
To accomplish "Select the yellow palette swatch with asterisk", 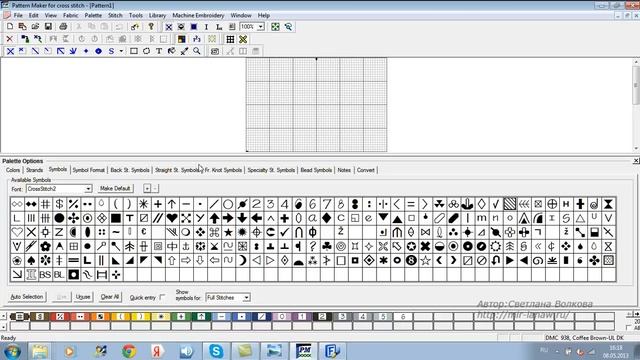I will (161, 316).
